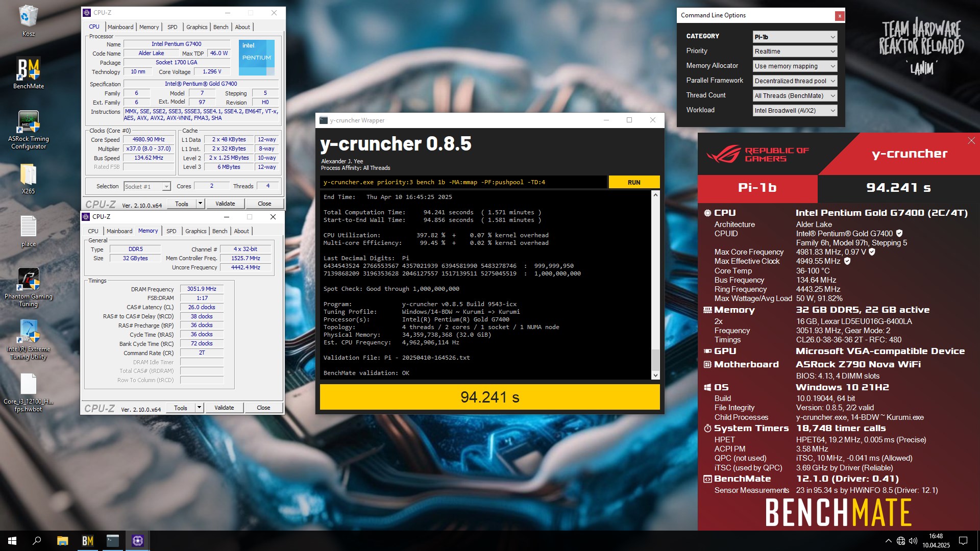Open the 'place' text file icon
This screenshot has width=980, height=551.
(28, 231)
